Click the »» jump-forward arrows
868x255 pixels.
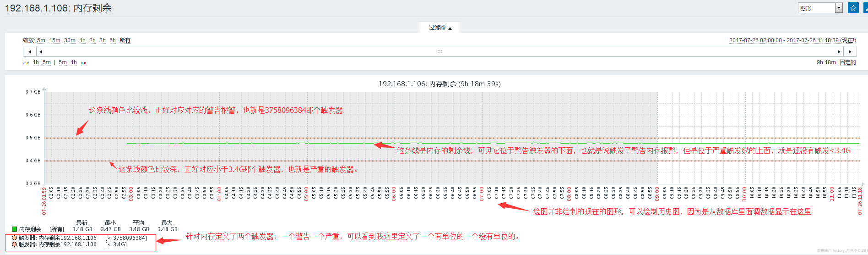pyautogui.click(x=83, y=63)
